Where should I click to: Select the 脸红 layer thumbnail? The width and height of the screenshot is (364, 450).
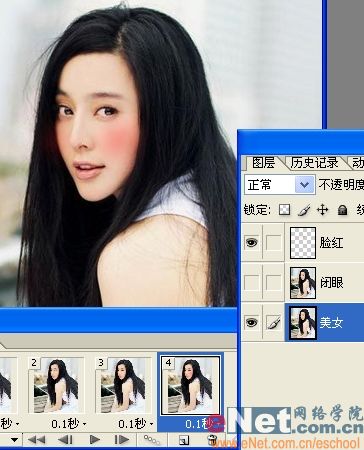tap(303, 243)
